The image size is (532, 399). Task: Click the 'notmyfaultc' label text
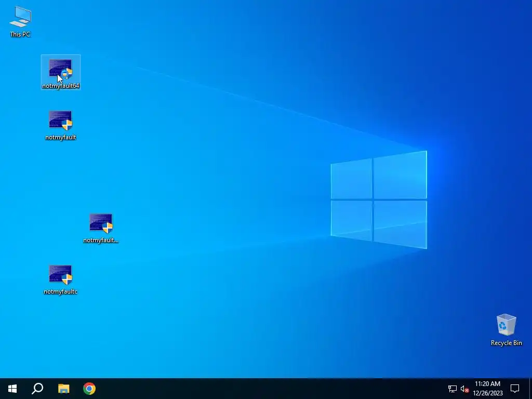point(60,291)
